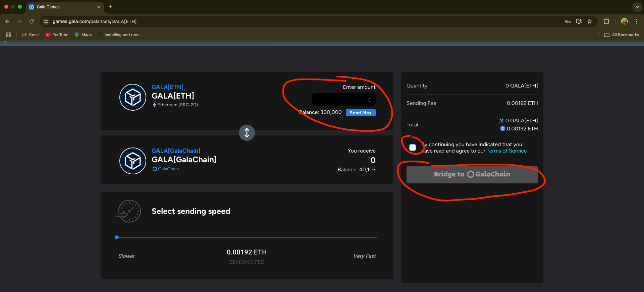Click the install app icon in address bar
The image size is (644, 292).
coord(579,21)
